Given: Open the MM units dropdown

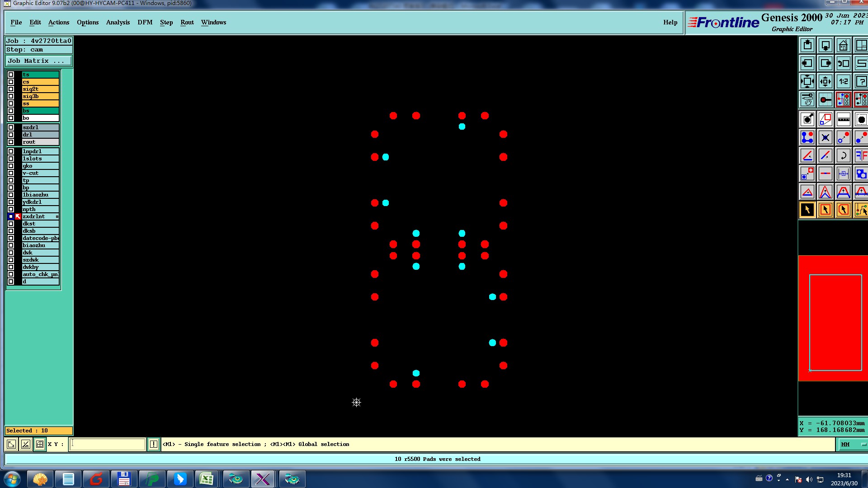Looking at the screenshot, I should click(x=853, y=445).
